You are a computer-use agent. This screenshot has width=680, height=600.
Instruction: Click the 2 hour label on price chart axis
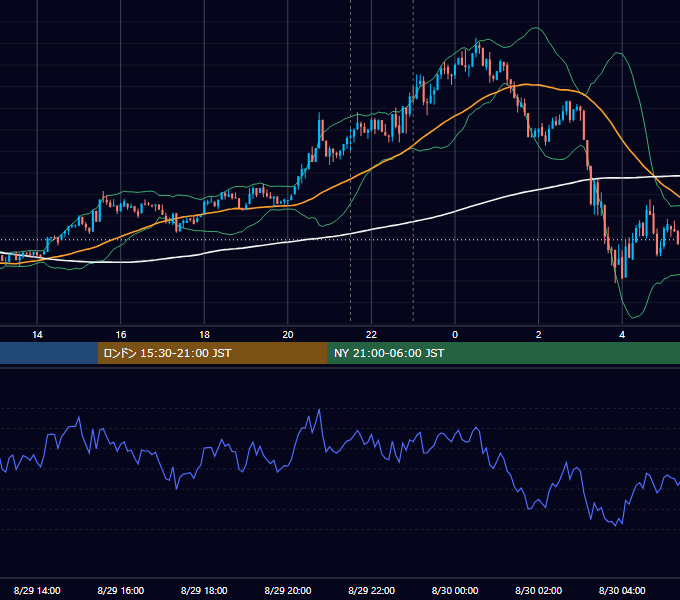[539, 335]
